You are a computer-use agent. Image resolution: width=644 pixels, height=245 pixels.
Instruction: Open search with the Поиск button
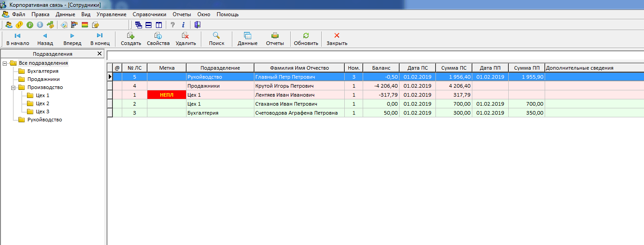pyautogui.click(x=216, y=39)
